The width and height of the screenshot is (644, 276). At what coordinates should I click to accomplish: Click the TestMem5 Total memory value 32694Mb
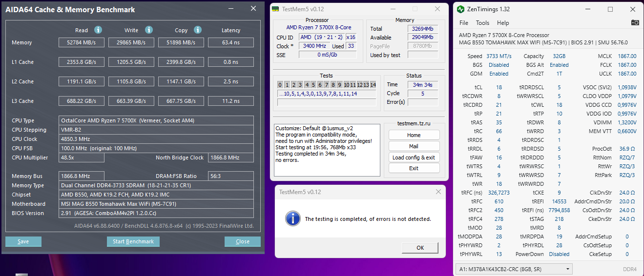423,29
